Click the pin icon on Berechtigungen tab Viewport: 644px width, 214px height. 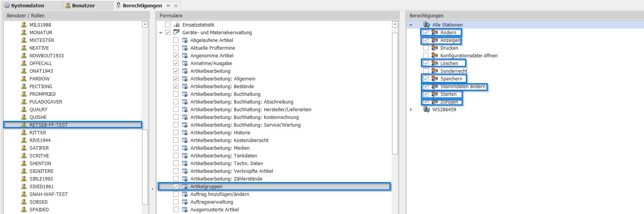click(168, 6)
